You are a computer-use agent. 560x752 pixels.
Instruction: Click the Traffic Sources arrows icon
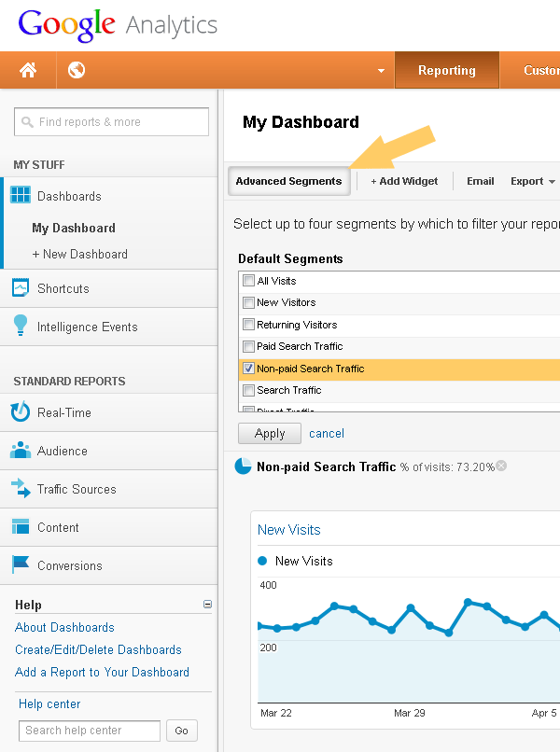(x=21, y=488)
